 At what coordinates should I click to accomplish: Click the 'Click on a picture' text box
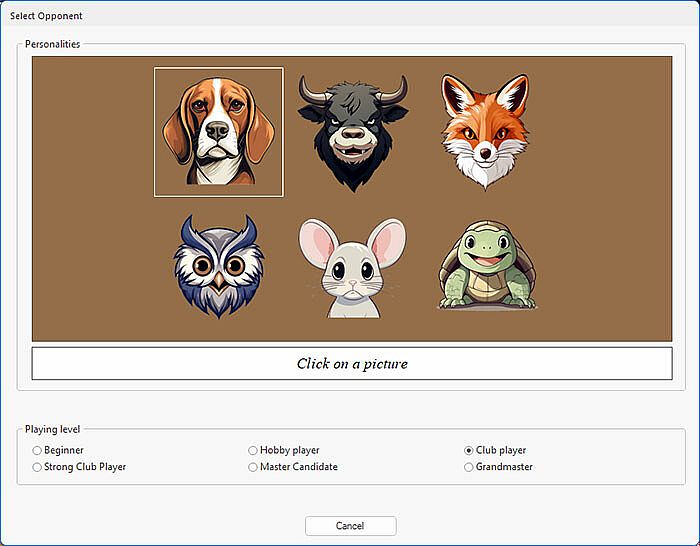tap(352, 364)
